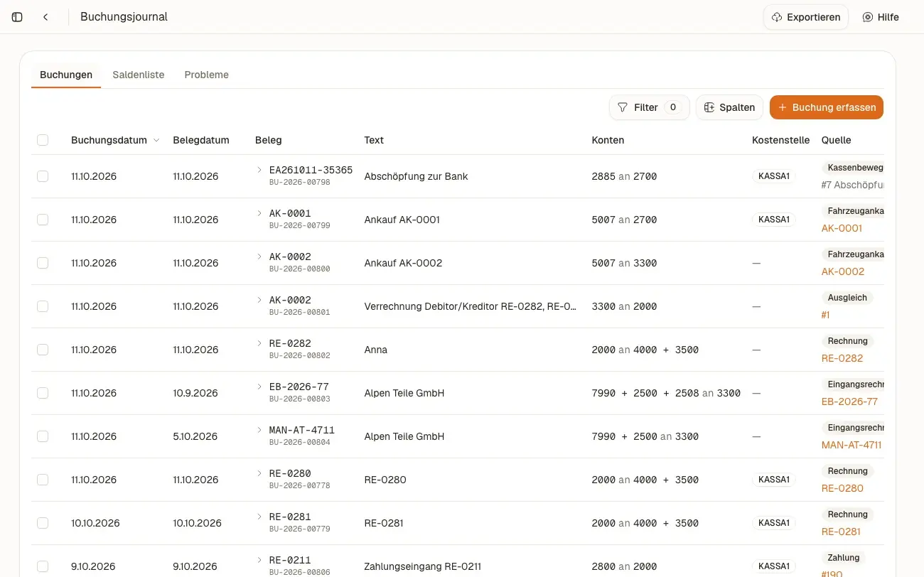Open the RE-0282 source link
The image size is (924, 577).
tap(842, 358)
